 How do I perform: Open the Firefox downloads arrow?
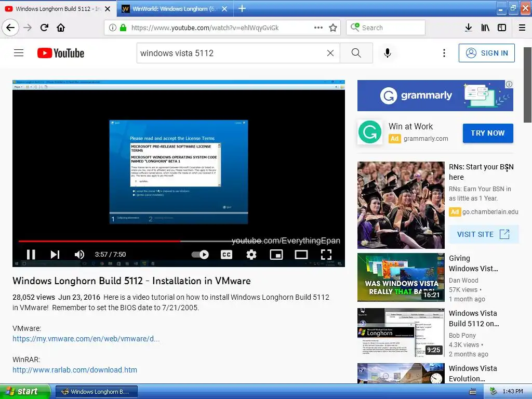[469, 28]
